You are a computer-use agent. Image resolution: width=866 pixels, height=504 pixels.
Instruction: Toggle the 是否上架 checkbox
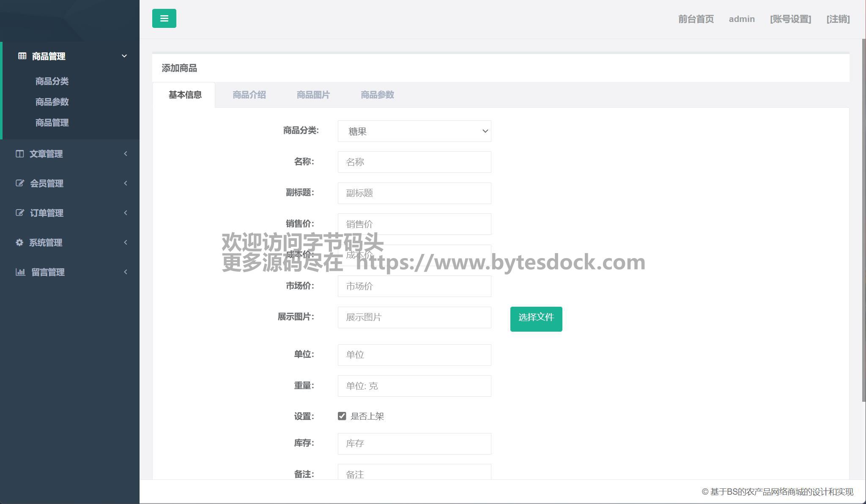(342, 416)
